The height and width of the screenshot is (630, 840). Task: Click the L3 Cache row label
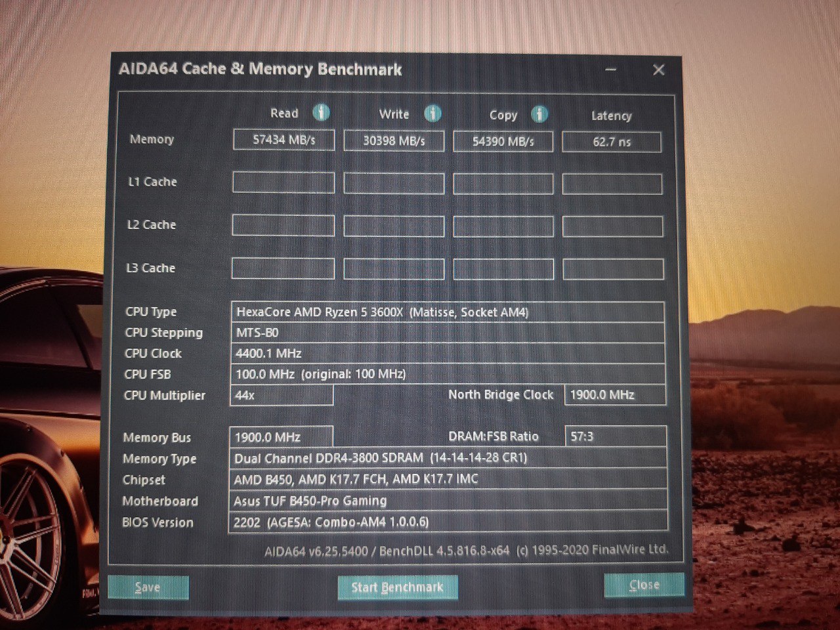pos(151,268)
